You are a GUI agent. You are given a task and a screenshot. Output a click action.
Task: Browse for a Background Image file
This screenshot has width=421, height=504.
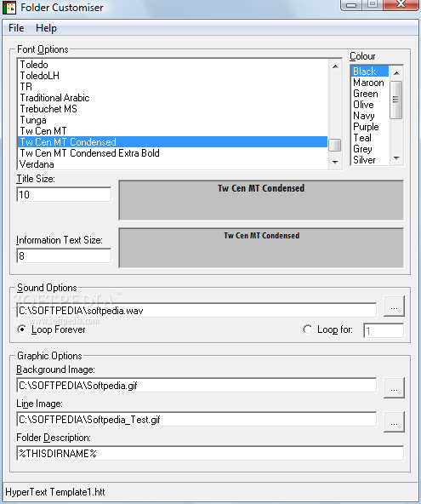(x=394, y=387)
